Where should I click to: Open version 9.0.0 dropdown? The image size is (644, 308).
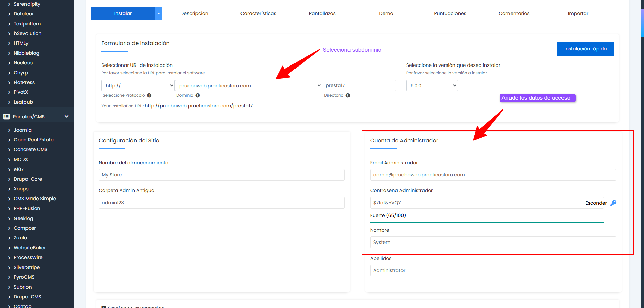tap(432, 86)
